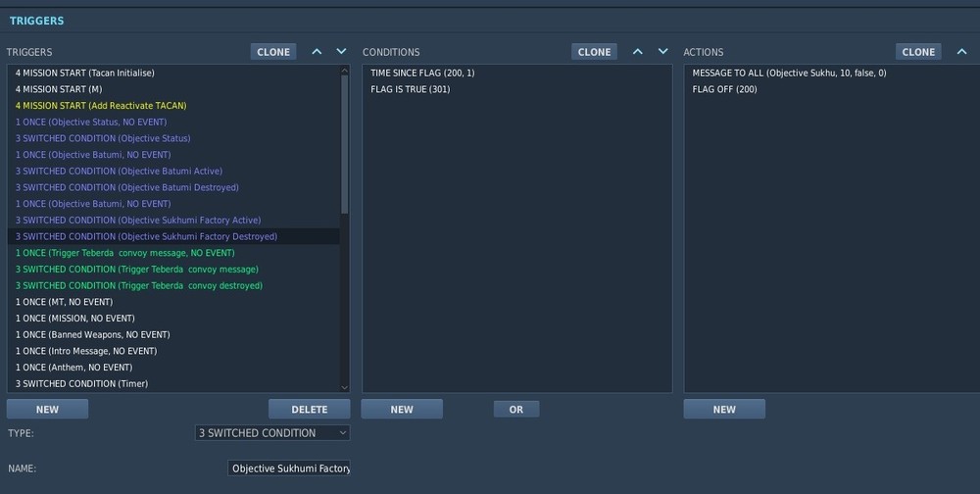
Task: Click Conditions panel move-down arrow
Action: pos(662,51)
